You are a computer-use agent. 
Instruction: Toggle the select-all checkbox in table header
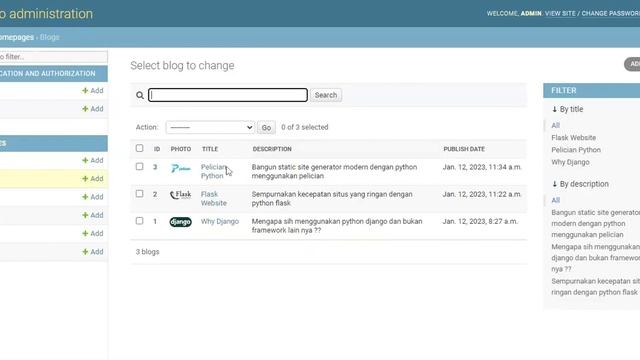pyautogui.click(x=140, y=148)
